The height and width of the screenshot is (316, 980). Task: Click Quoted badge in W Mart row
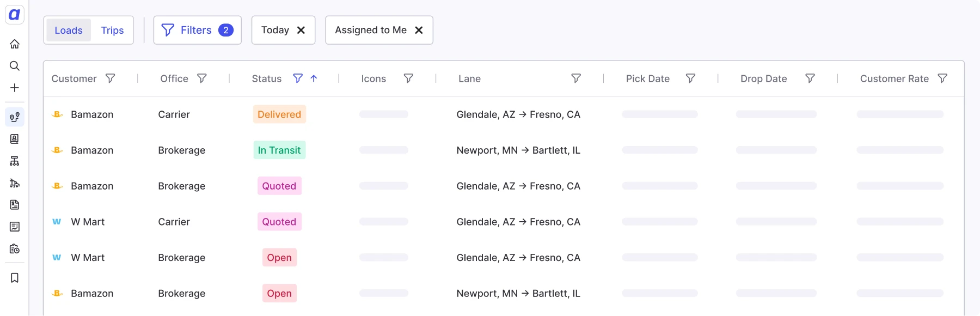coord(279,222)
